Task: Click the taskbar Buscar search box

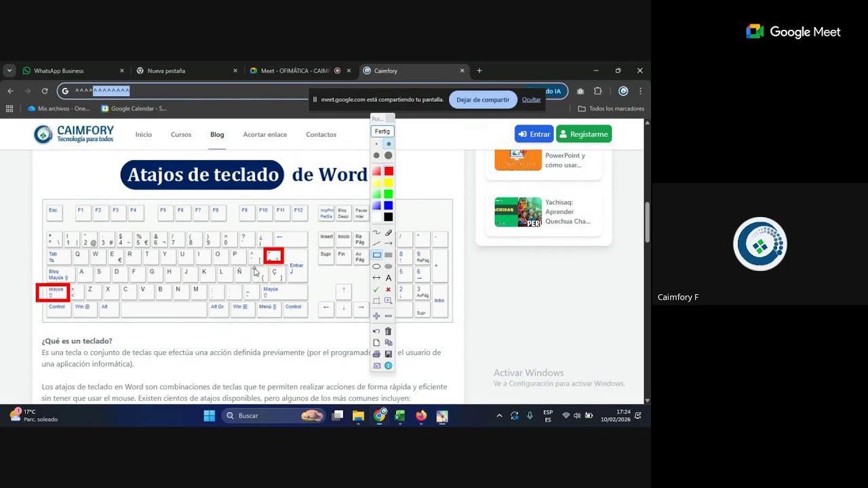Action: 273,415
